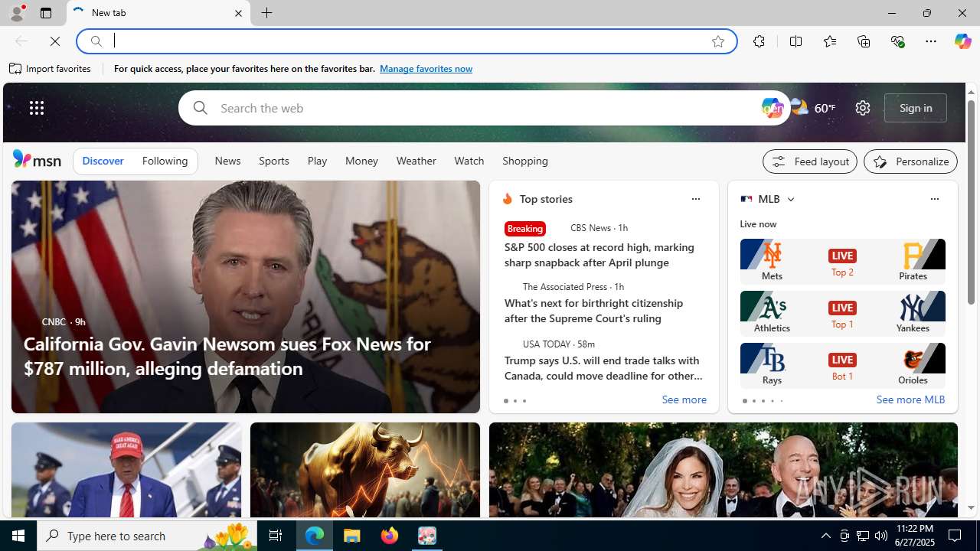Click See more MLB link
This screenshot has width=980, height=551.
[910, 400]
